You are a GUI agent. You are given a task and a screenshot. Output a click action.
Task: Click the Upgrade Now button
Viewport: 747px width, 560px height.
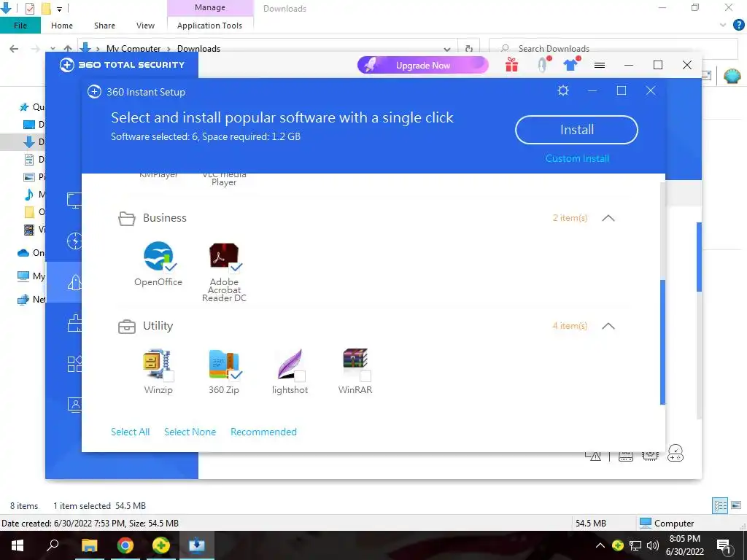click(422, 65)
